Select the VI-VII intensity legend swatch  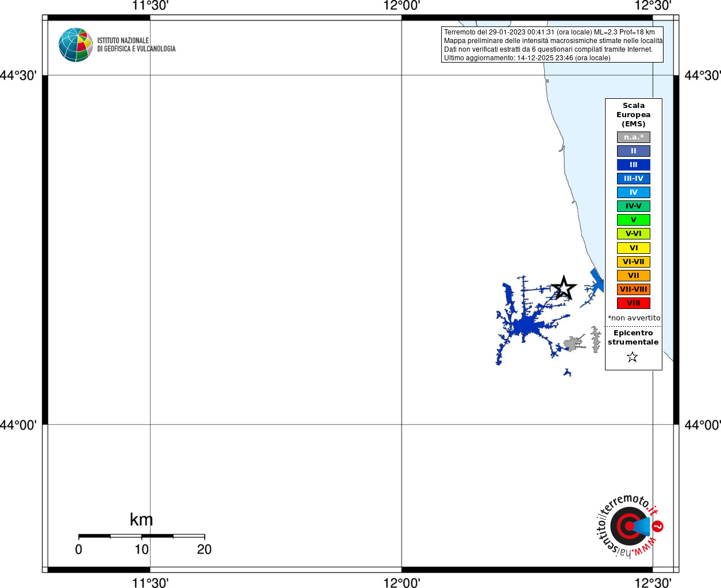[x=634, y=262]
